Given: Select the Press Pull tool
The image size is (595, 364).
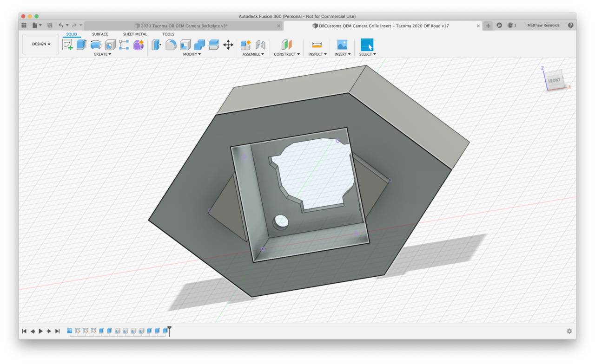Looking at the screenshot, I should (157, 45).
